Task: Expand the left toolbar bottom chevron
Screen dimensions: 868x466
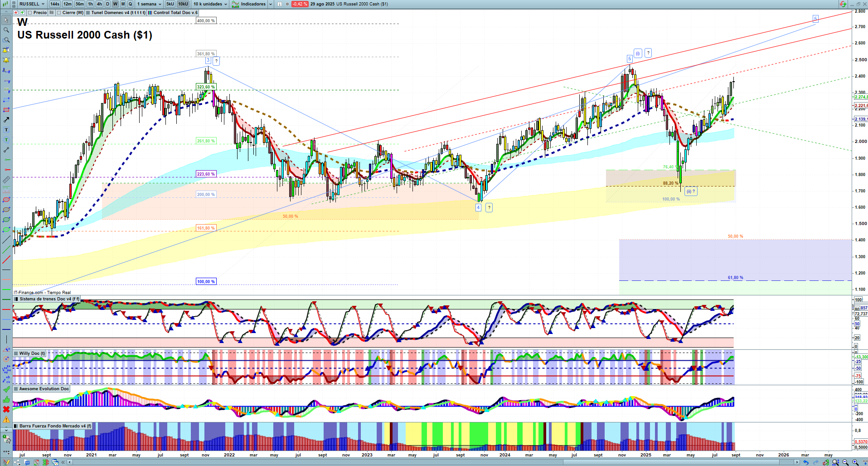Action: tap(6, 429)
